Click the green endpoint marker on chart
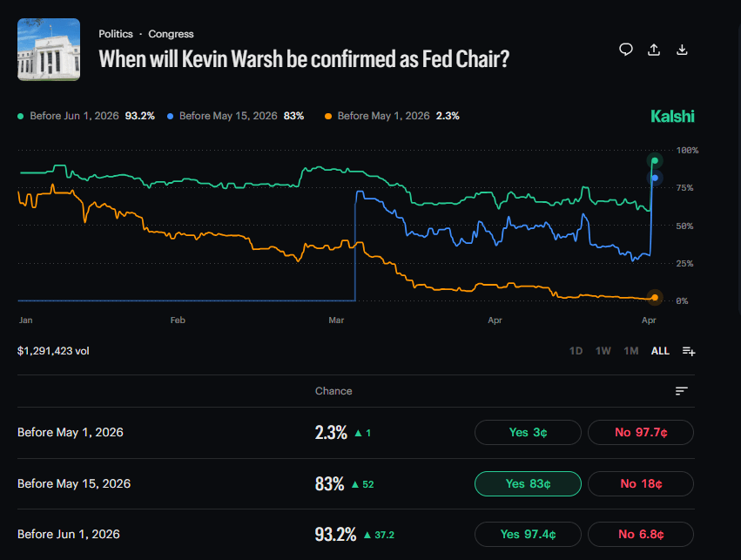 coord(655,161)
